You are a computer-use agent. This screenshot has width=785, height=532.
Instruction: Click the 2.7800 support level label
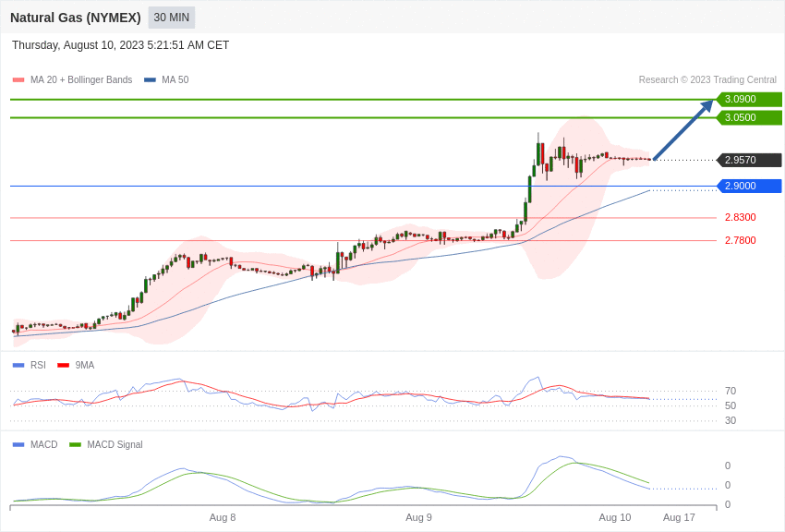[741, 240]
